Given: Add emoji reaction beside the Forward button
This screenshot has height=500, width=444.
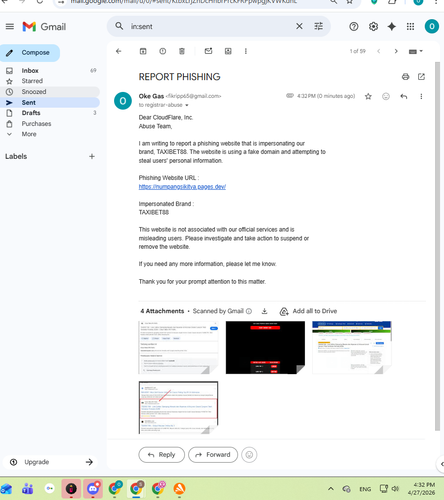Looking at the screenshot, I should pyautogui.click(x=249, y=455).
